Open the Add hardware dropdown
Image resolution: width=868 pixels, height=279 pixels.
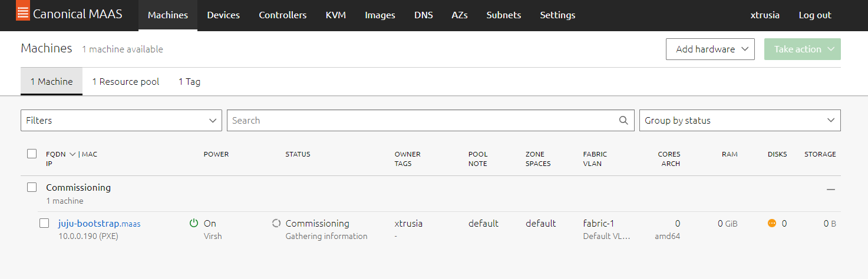click(710, 49)
